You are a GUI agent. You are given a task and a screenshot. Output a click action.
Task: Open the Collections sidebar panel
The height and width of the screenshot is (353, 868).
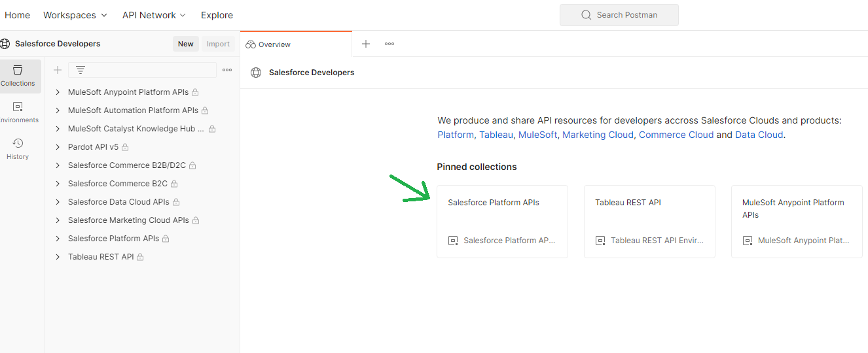[x=18, y=76]
